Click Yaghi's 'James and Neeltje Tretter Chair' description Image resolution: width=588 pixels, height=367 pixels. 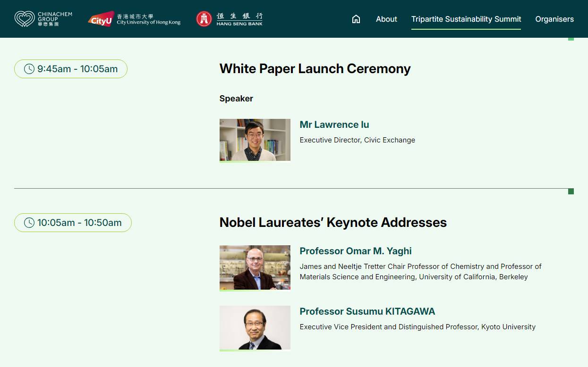pos(420,272)
